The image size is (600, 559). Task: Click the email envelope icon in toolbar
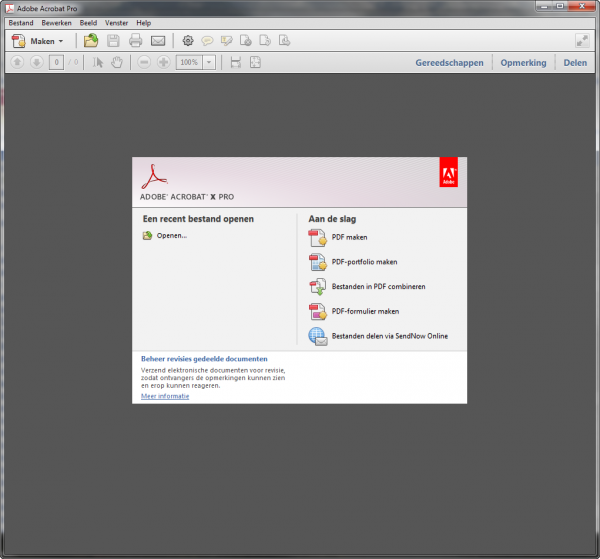[x=158, y=41]
